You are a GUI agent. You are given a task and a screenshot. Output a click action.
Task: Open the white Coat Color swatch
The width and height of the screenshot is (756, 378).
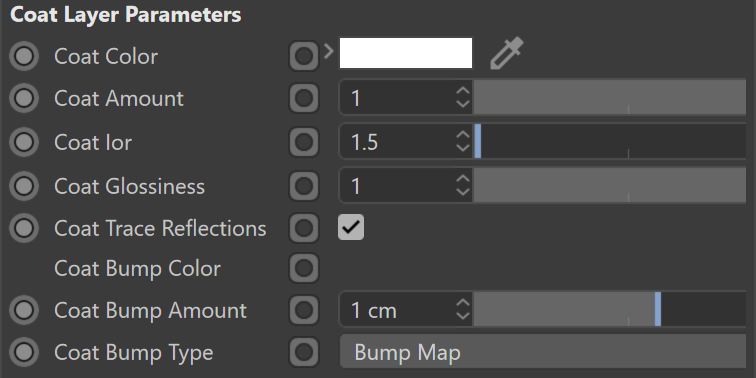pos(406,53)
